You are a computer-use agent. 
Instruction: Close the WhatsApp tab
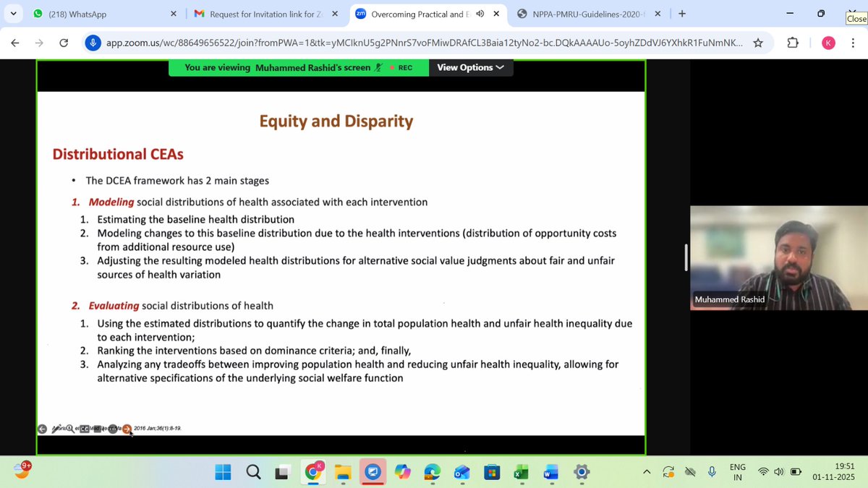(173, 14)
